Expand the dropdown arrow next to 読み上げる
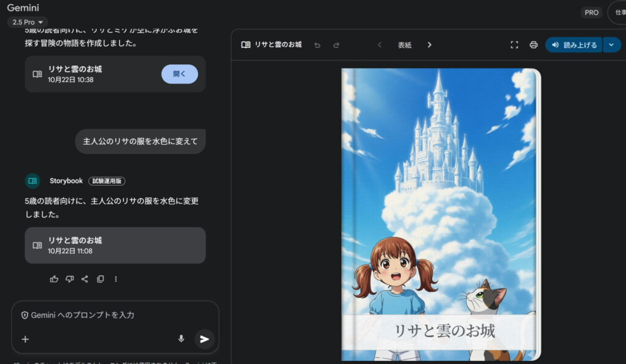Image resolution: width=626 pixels, height=364 pixels. pos(611,45)
